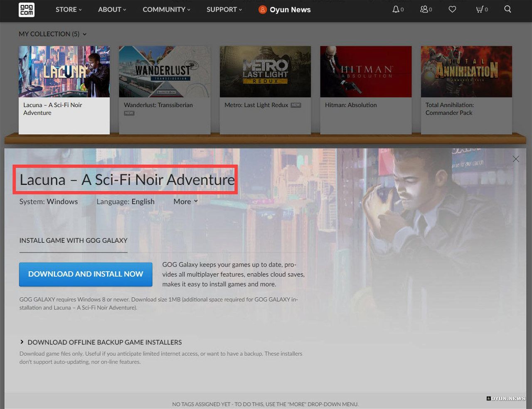Click the 'GOG GALAXY requires Windows 8' note
532x409 pixels.
tap(159, 304)
